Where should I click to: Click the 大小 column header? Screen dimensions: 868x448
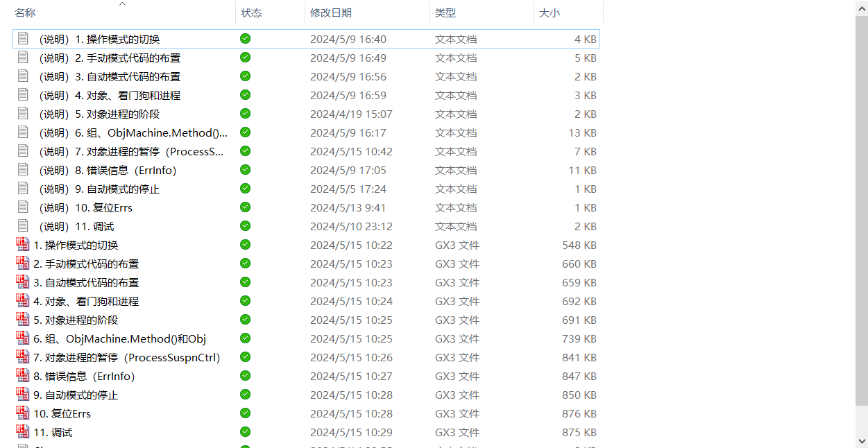point(549,13)
